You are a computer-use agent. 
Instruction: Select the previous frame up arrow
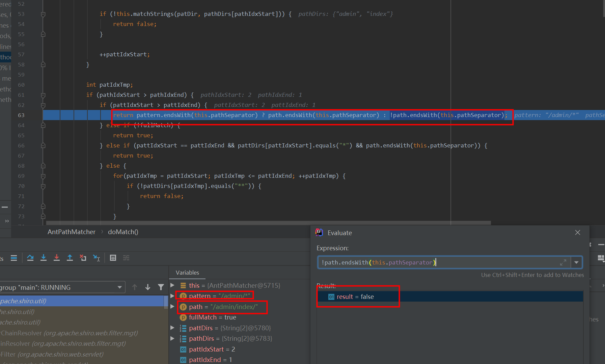135,287
